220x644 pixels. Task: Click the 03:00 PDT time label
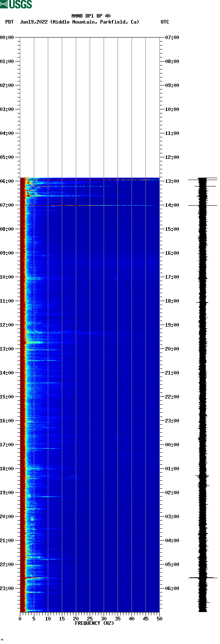point(7,109)
